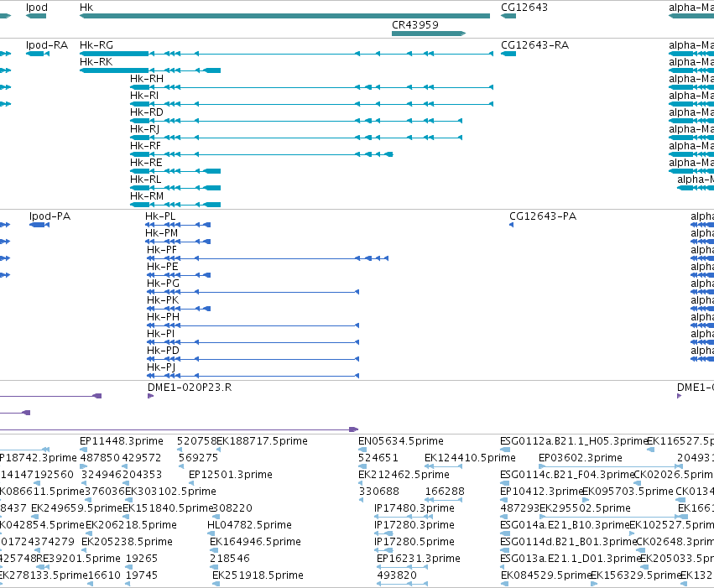This screenshot has width=714, height=588.
Task: Select the CR43959 gene bar
Action: tap(429, 34)
